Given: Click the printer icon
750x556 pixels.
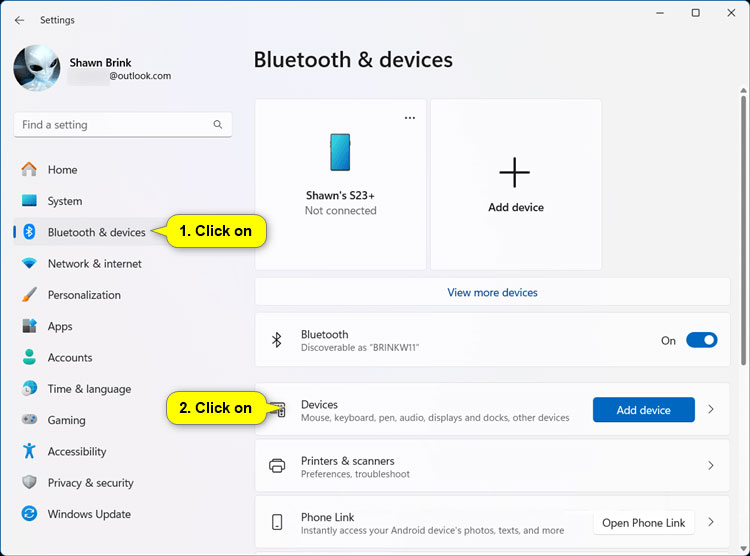Looking at the screenshot, I should (277, 466).
